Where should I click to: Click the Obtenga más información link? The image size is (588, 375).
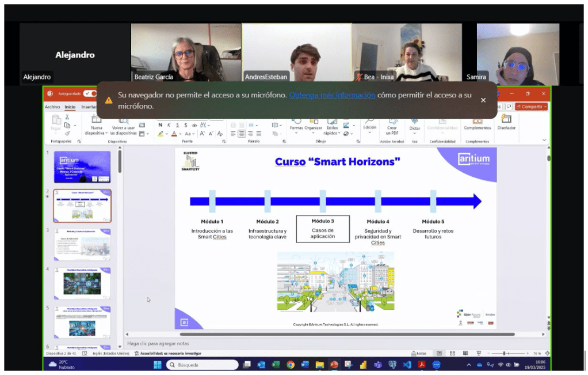click(x=332, y=95)
